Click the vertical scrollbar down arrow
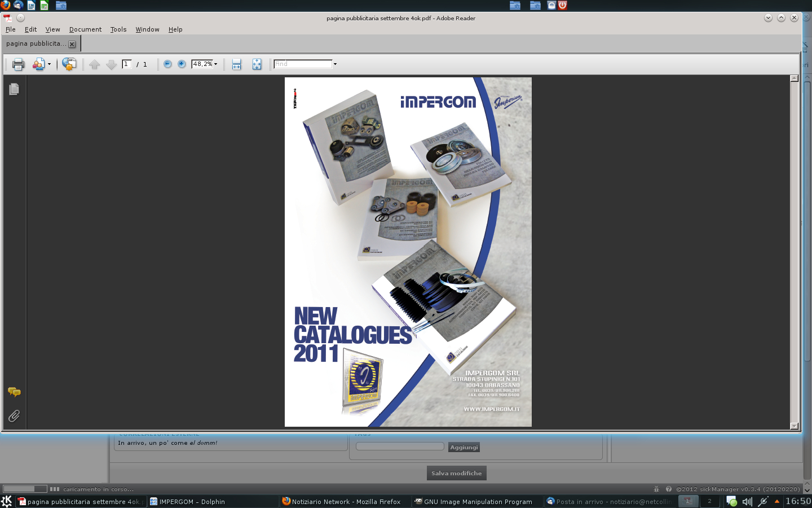812x508 pixels. point(795,426)
